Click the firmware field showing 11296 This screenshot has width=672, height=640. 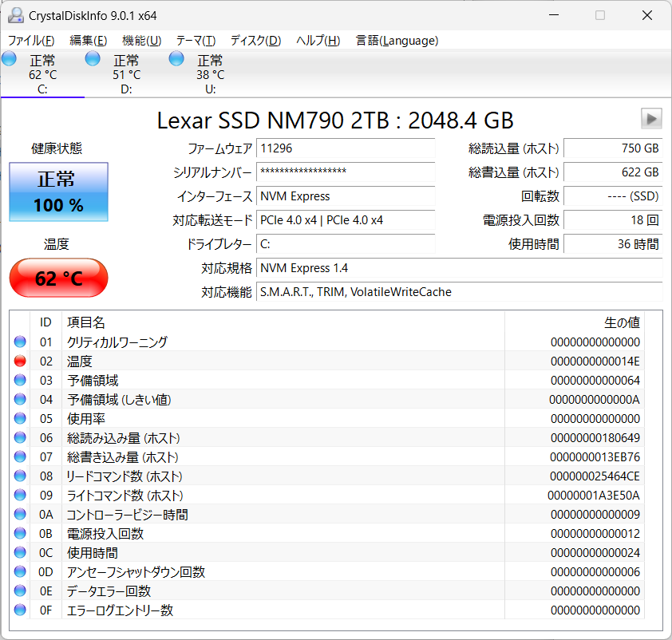coord(346,148)
